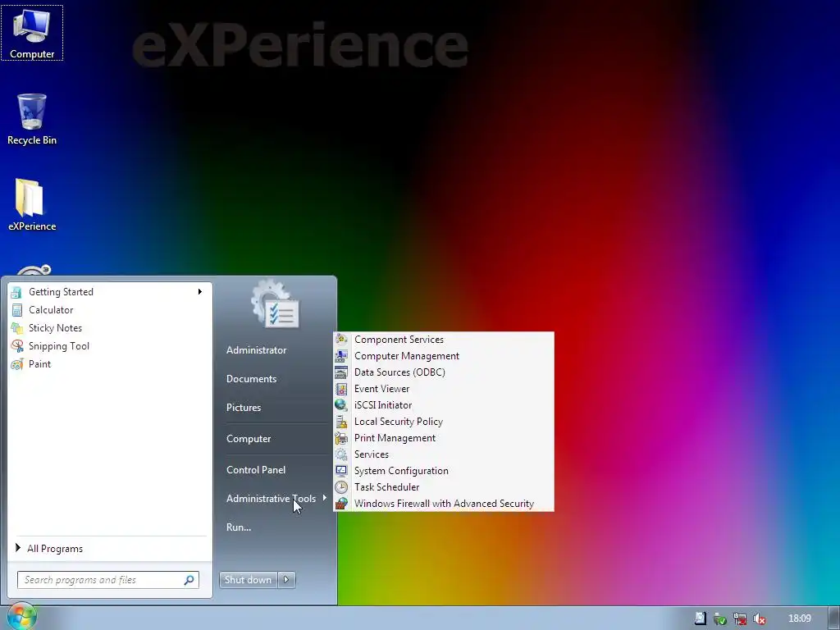Click the user picture at top of Start menu

[x=276, y=304]
